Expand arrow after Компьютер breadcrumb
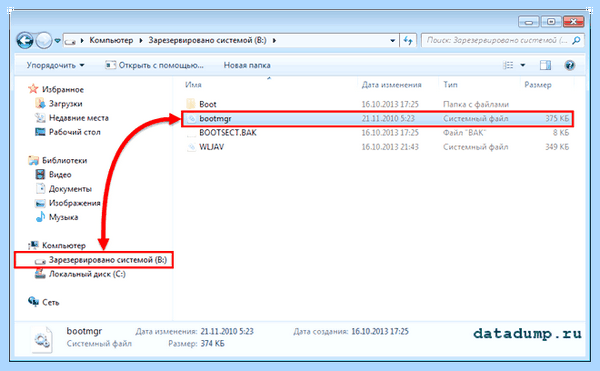The image size is (600, 371). [x=140, y=41]
